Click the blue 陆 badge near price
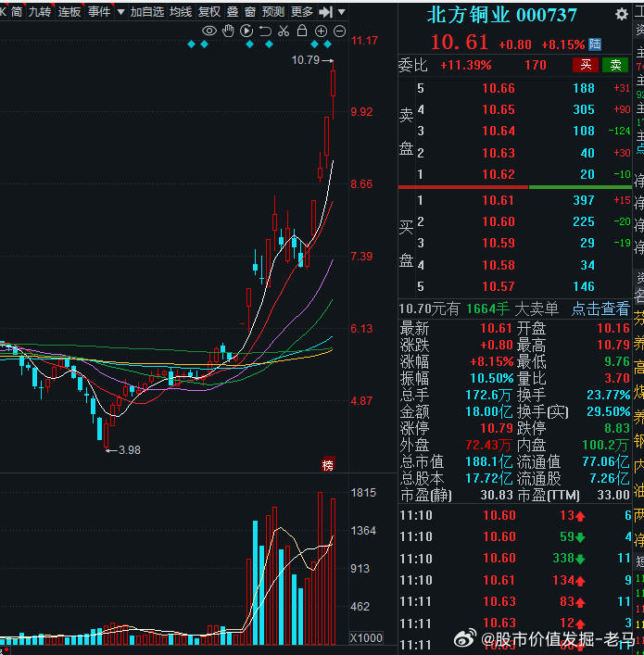Viewport: 644px width, 655px height. pyautogui.click(x=595, y=44)
